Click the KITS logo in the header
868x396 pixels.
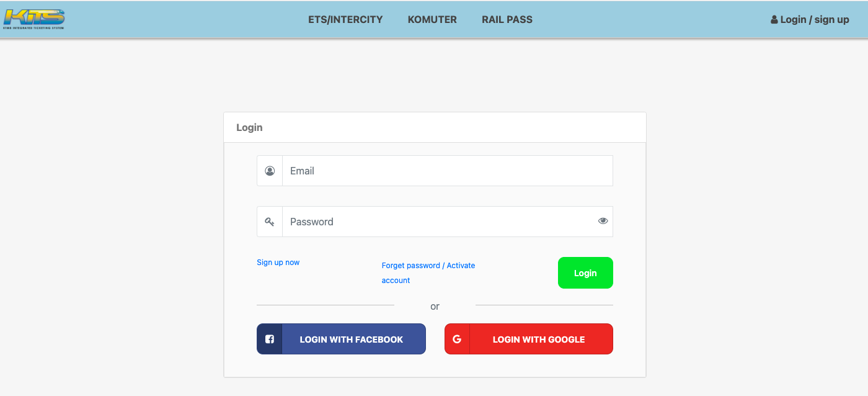34,19
